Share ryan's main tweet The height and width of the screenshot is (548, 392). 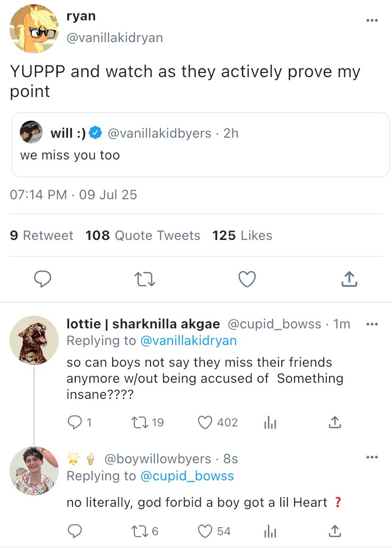click(349, 279)
